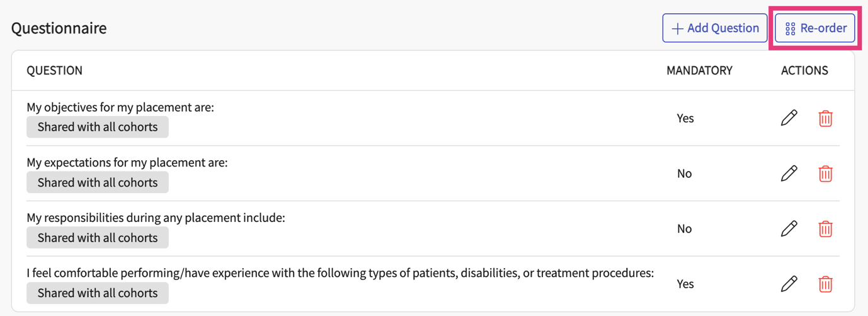Edit the 'I feel comfortable performing' question
Viewport: 868px width, 316px height.
tap(789, 284)
